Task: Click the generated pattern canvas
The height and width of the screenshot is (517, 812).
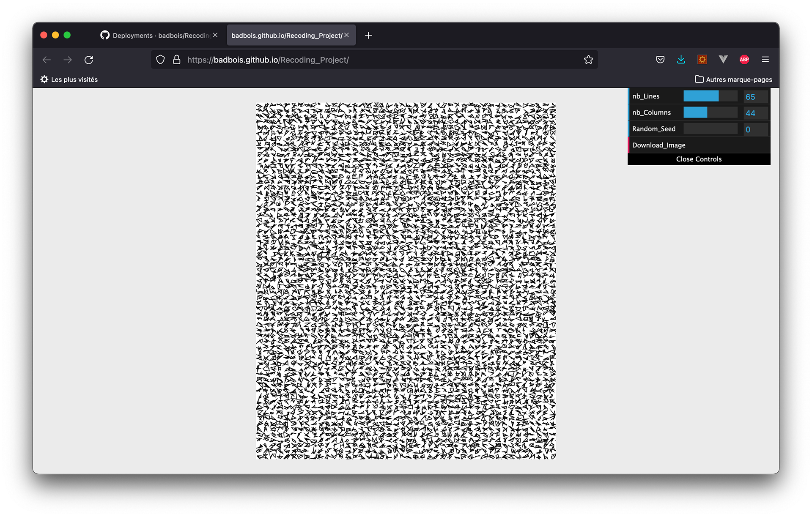Action: pos(406,281)
